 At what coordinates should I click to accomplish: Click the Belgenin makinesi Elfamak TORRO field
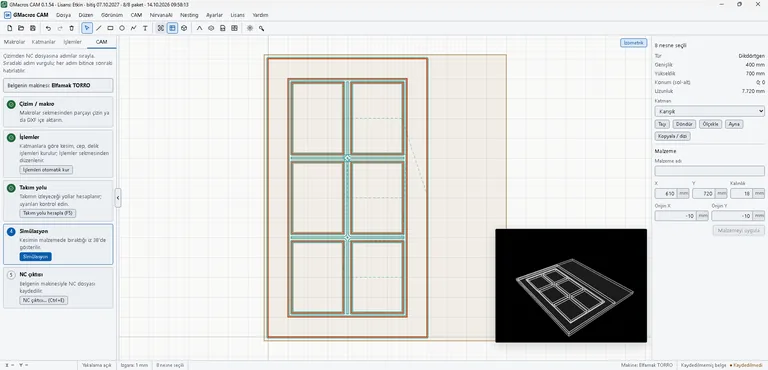[58, 85]
